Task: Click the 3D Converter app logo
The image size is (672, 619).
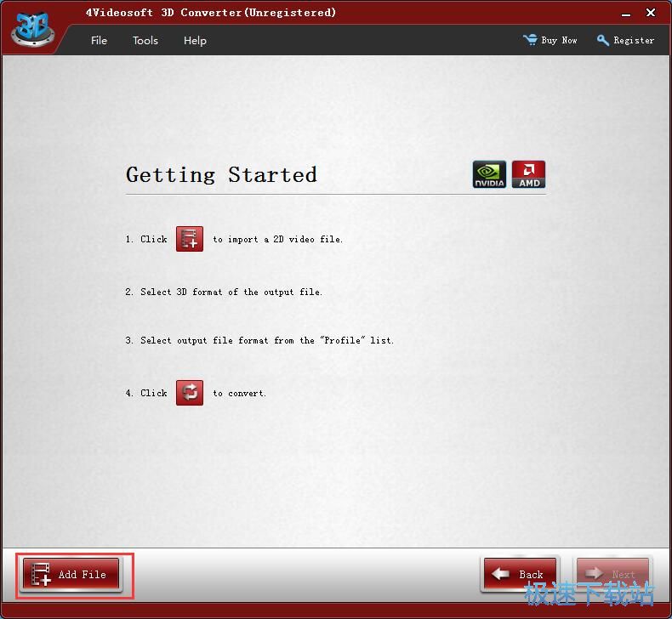Action: tap(32, 29)
